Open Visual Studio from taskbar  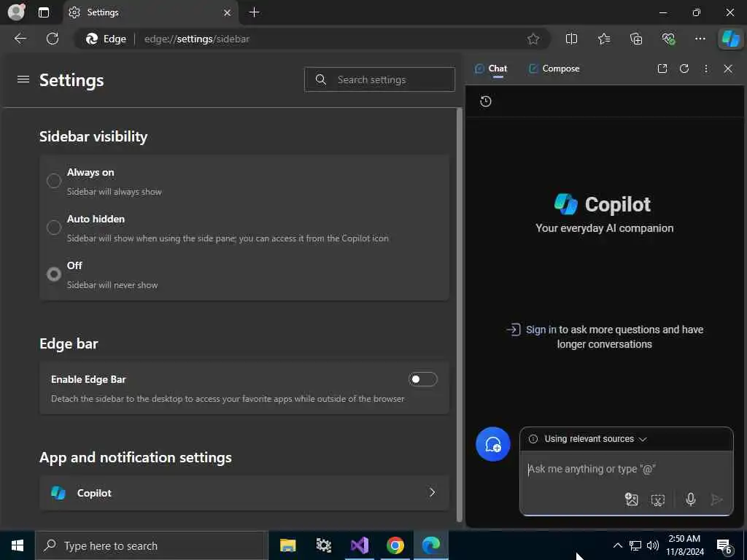(x=360, y=545)
